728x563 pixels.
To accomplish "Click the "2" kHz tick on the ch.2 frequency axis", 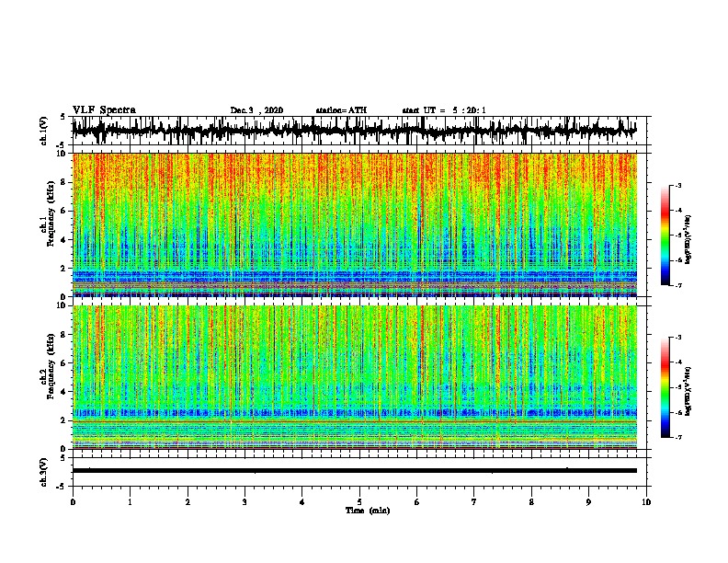I will click(63, 420).
